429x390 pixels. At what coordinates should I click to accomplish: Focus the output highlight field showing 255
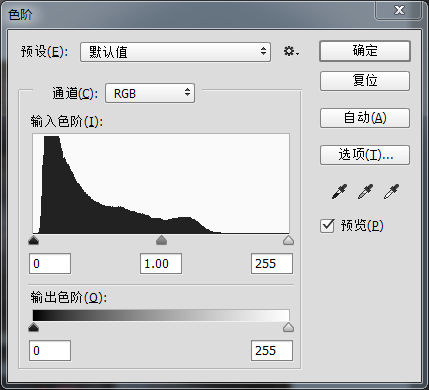click(x=272, y=351)
